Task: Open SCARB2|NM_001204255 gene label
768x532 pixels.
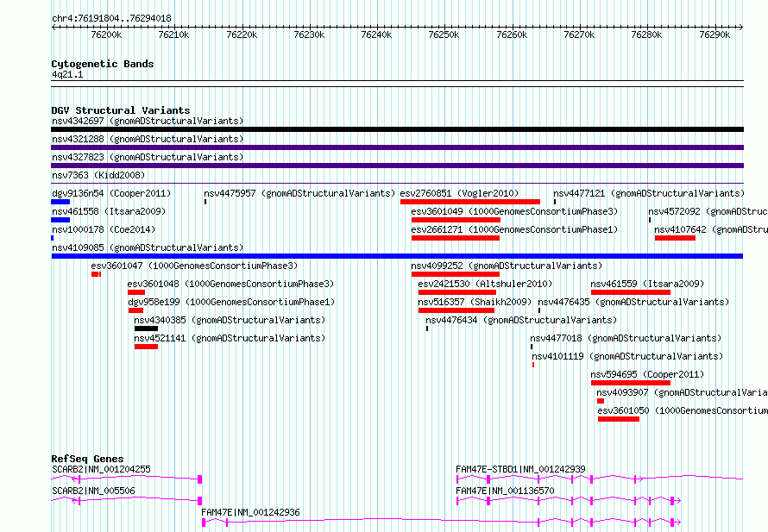Action: tap(101, 469)
